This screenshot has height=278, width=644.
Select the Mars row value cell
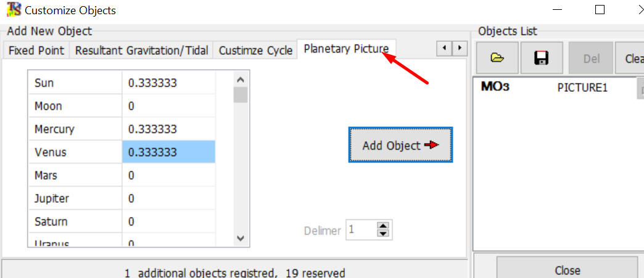[x=168, y=176]
